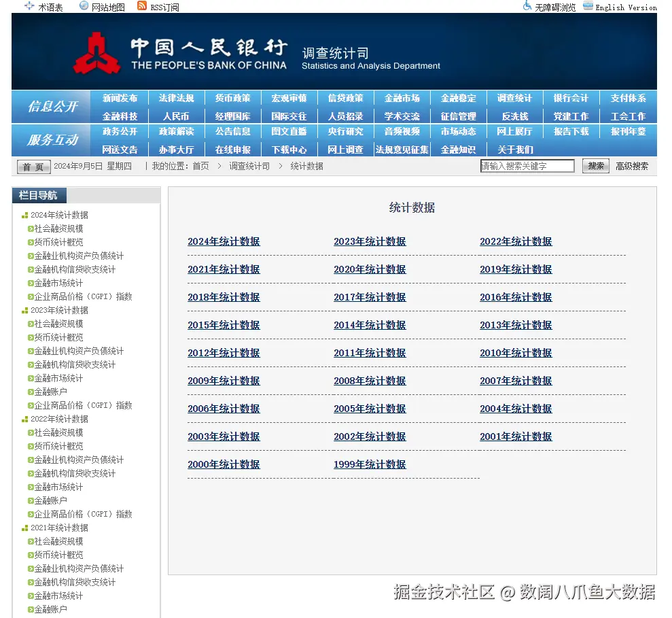
Task: Open the 金融知识 menu item
Action: click(458, 150)
